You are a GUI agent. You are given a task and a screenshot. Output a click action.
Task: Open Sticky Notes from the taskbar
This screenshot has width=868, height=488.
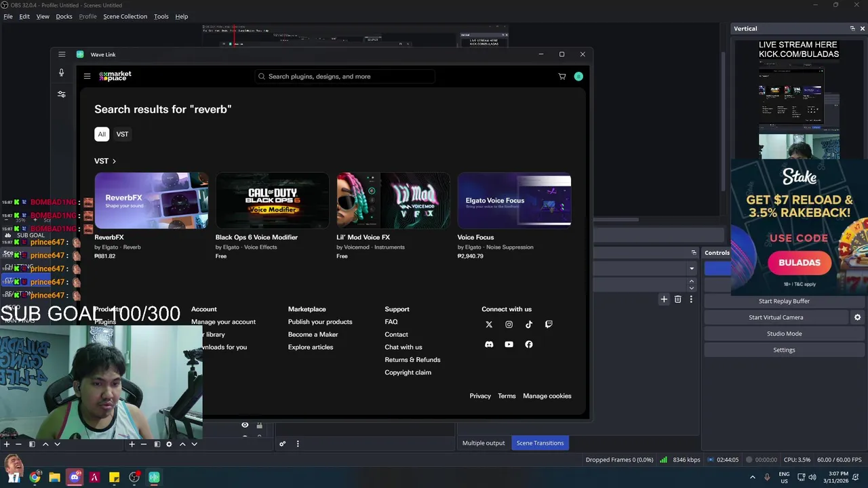pos(114,477)
